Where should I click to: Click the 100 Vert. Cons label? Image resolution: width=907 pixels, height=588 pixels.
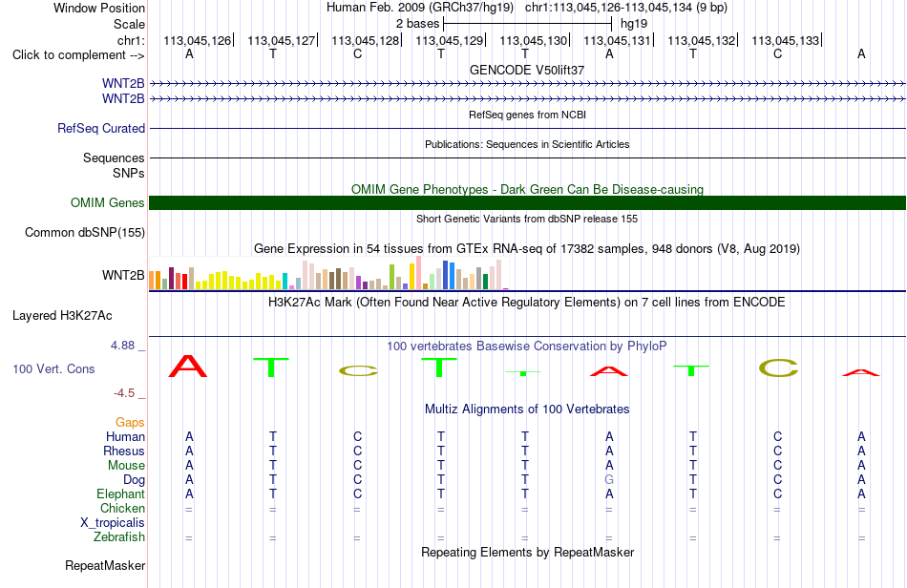[53, 368]
